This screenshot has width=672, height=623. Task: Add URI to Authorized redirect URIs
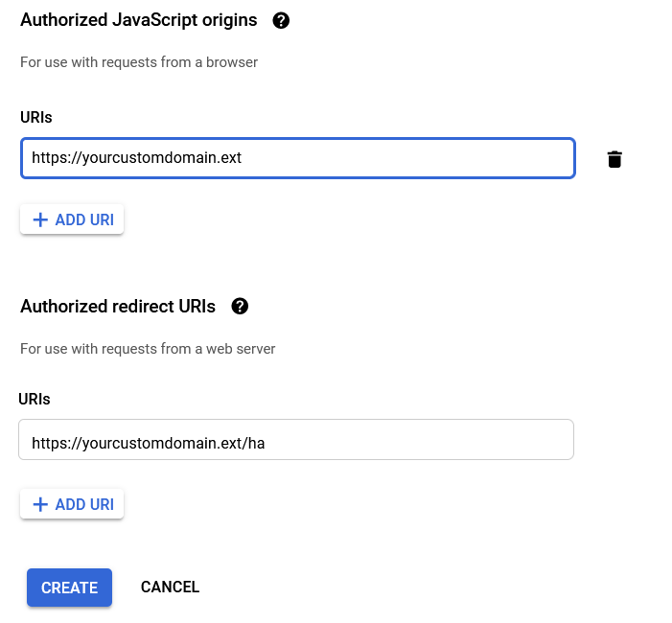click(72, 504)
